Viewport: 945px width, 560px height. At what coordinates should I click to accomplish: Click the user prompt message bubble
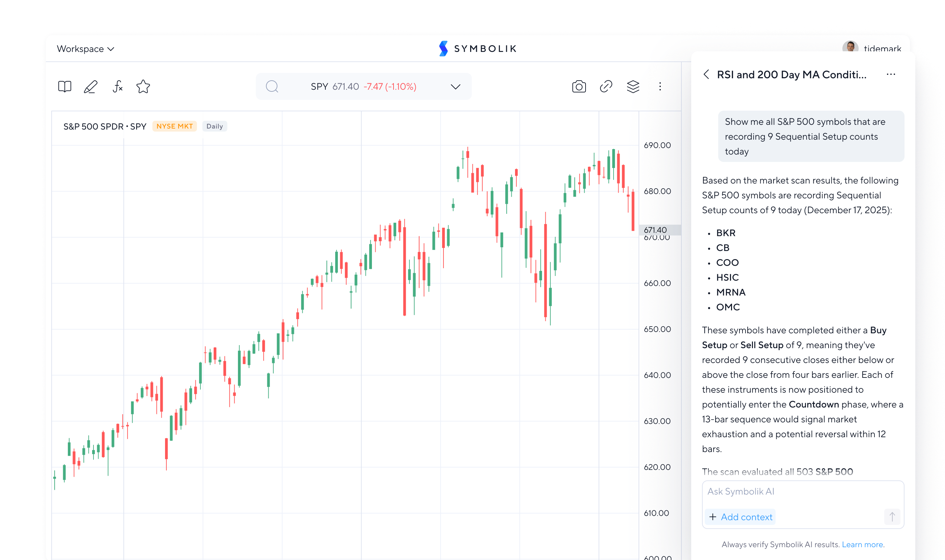coord(811,137)
